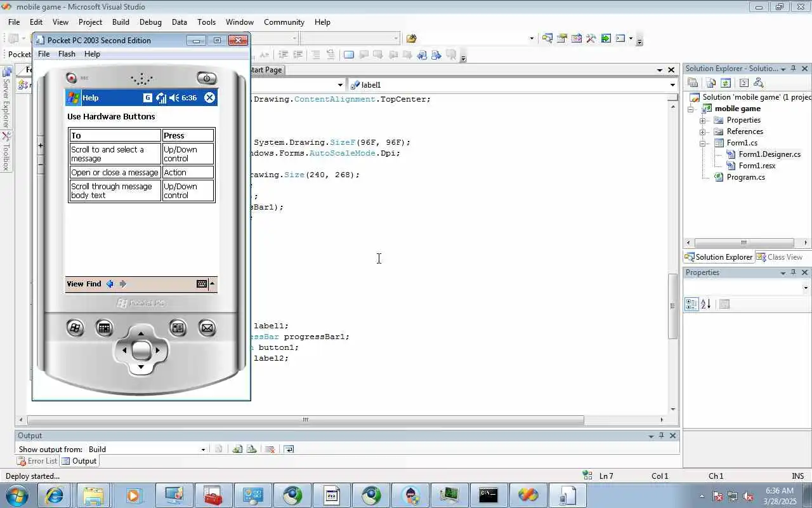The image size is (812, 508).
Task: Collapse the Form1.cs node
Action: [703, 143]
